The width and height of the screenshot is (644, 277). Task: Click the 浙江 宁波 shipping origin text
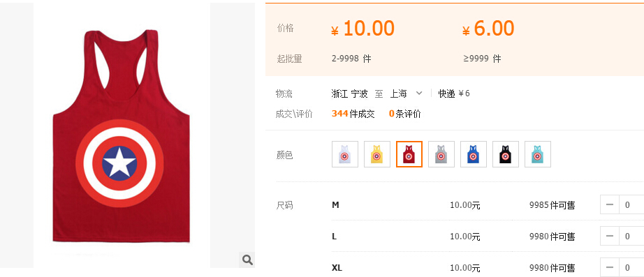coord(349,93)
